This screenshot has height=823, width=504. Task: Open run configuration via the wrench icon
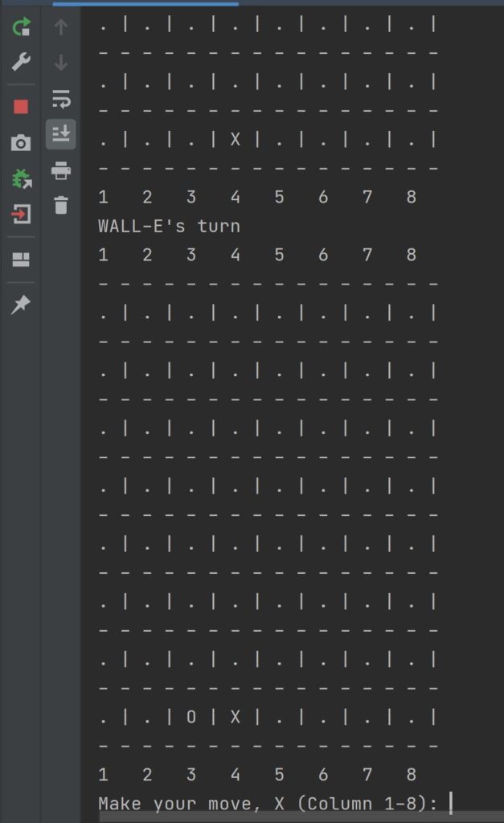click(x=21, y=63)
